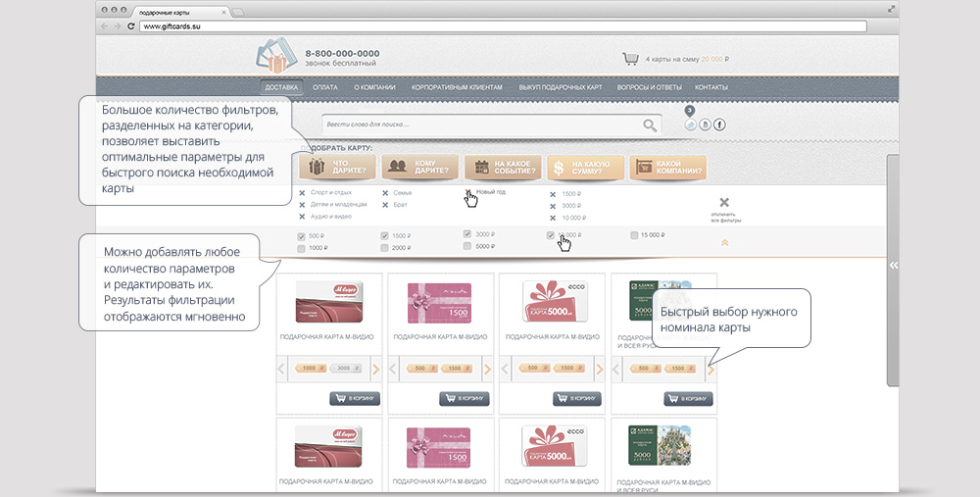The height and width of the screenshot is (497, 980).
Task: Open the Facebook social icon
Action: [x=719, y=124]
